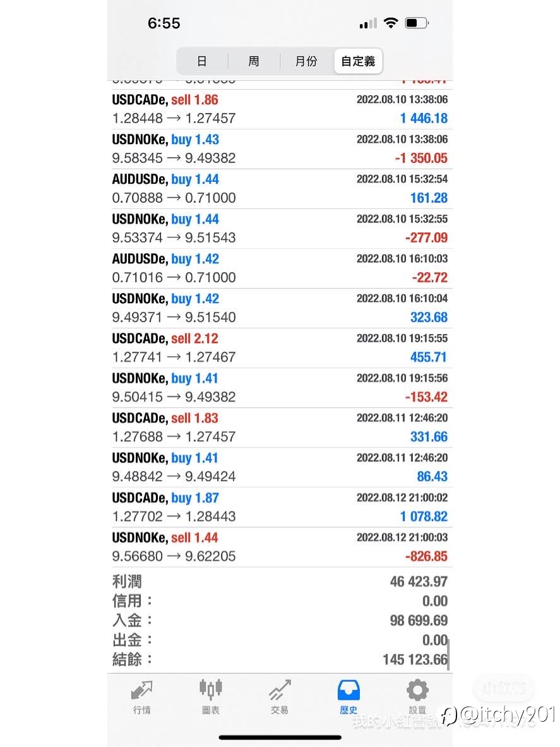Select the 自定義 custom period tab
560x747 pixels.
coord(358,61)
